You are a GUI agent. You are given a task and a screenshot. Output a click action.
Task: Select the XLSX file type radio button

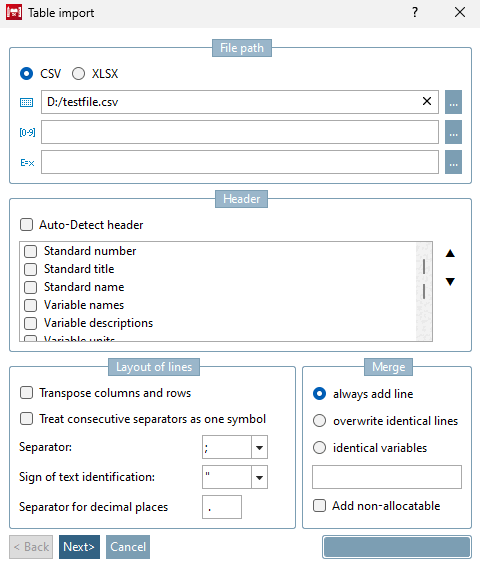(78, 74)
